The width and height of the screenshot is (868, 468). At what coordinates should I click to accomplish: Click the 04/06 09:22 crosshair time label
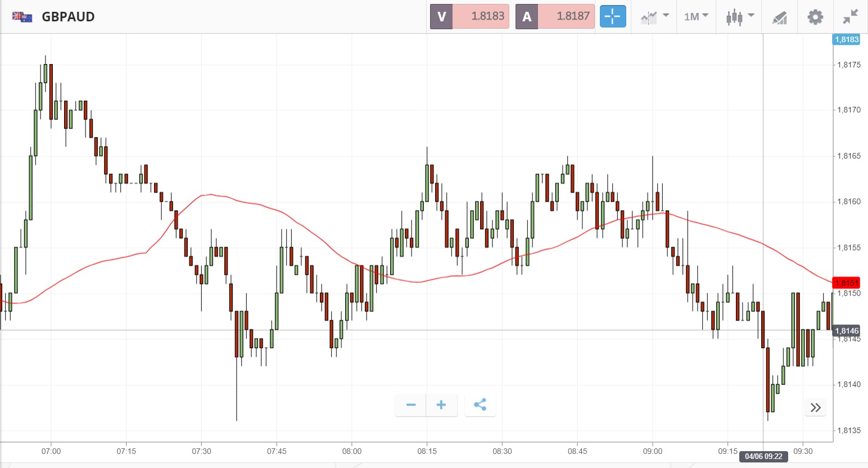tap(763, 456)
